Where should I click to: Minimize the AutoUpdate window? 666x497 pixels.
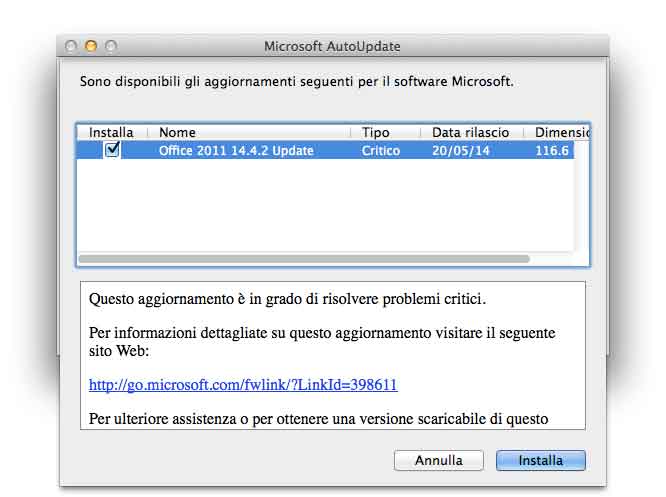pyautogui.click(x=91, y=46)
